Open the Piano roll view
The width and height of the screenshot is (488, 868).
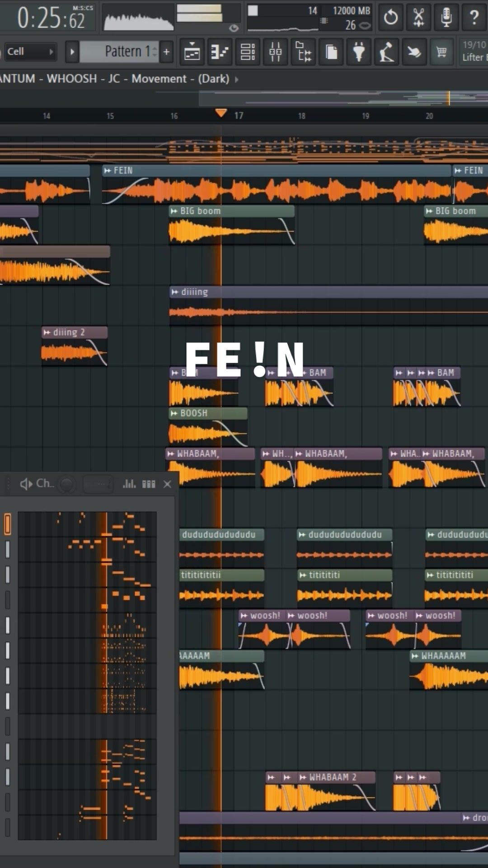point(220,52)
